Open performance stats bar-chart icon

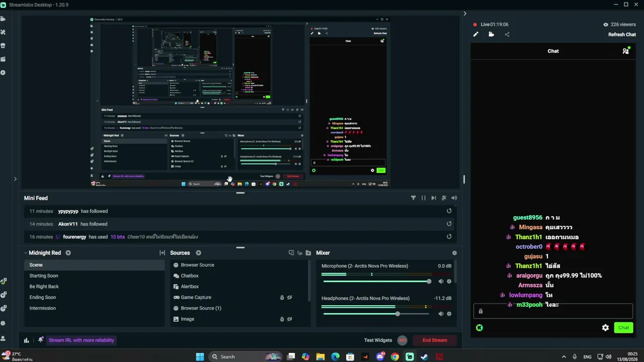[27, 340]
